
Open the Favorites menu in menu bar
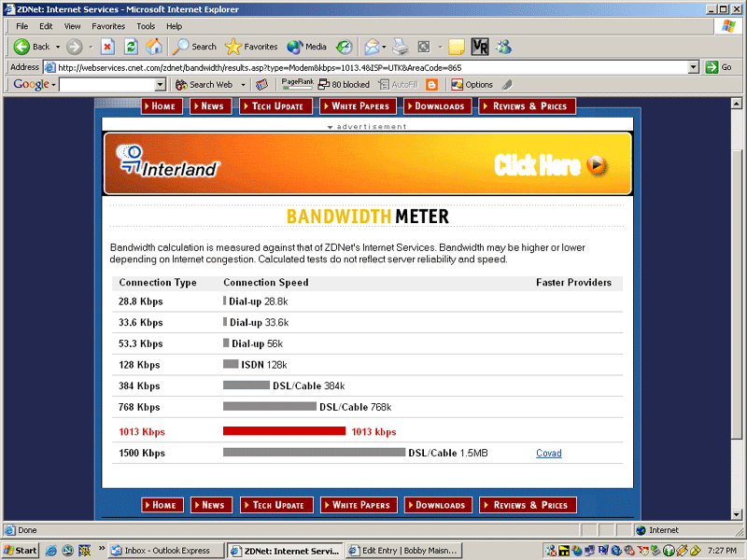108,26
